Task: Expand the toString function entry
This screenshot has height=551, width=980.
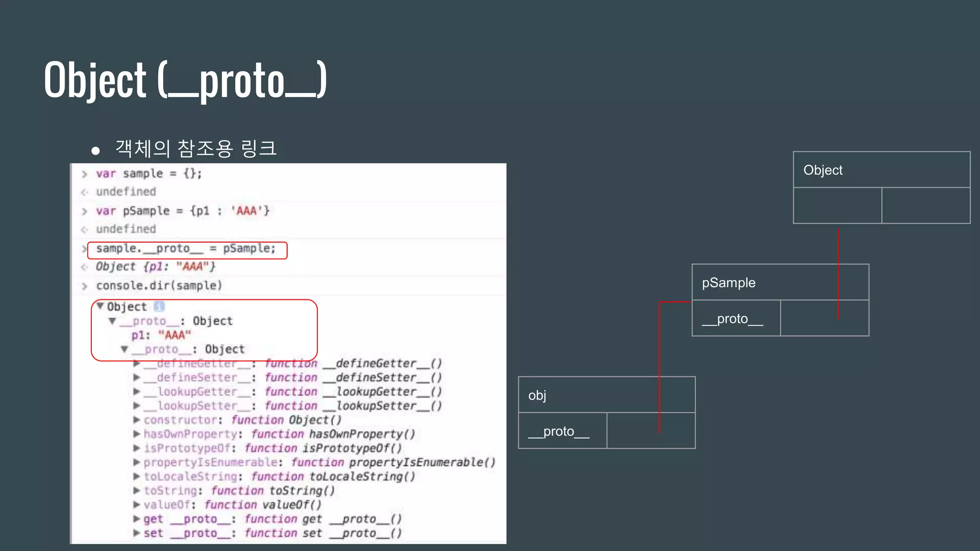Action: (x=137, y=490)
